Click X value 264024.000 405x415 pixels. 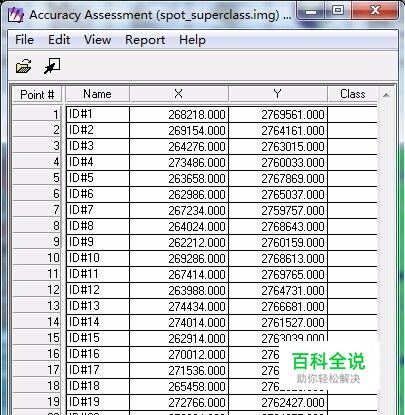point(179,226)
